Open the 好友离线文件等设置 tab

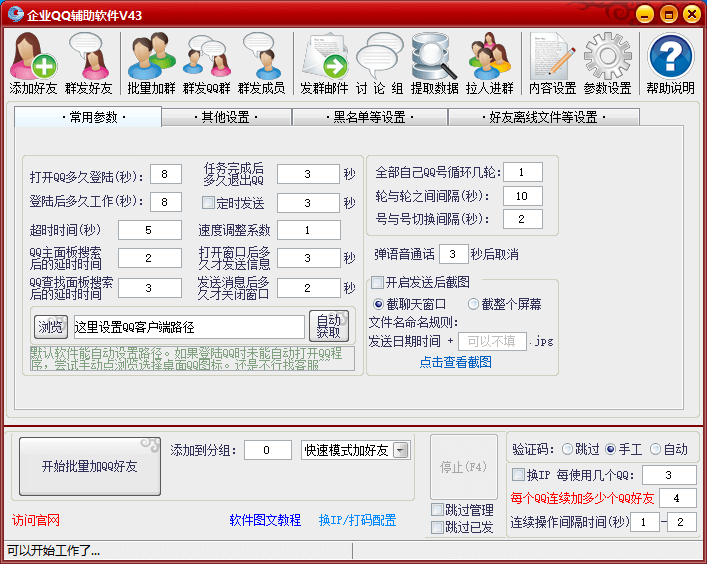pyautogui.click(x=544, y=118)
